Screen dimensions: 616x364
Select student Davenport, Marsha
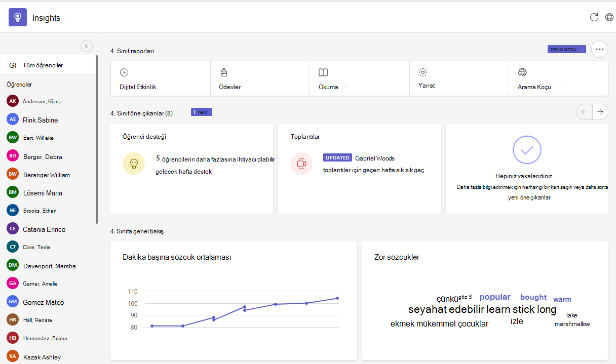[48, 266]
